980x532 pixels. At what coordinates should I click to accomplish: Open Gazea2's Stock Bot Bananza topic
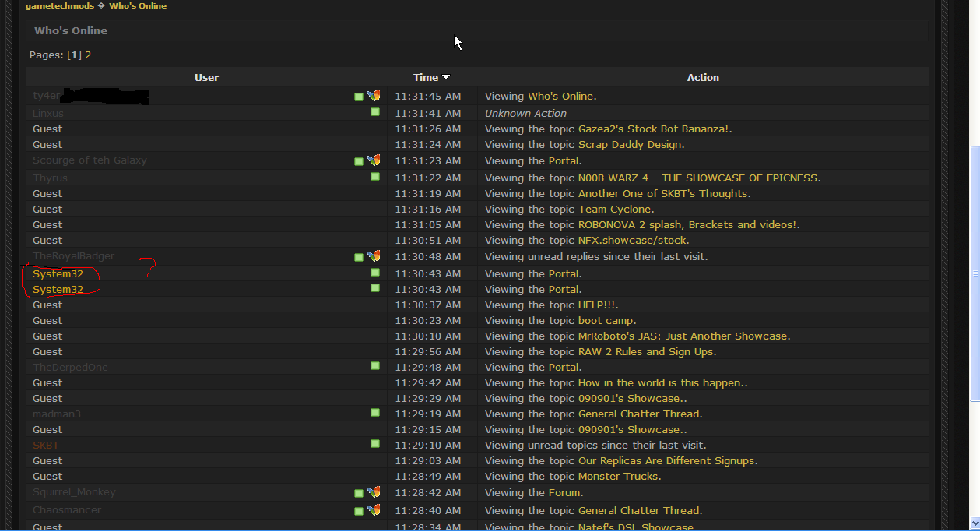tap(653, 129)
